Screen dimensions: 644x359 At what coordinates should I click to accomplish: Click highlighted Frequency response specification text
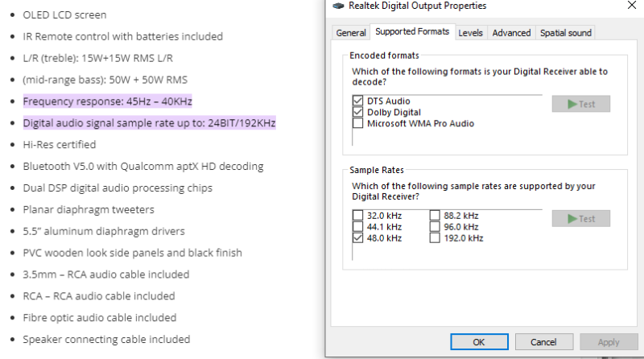pyautogui.click(x=107, y=101)
